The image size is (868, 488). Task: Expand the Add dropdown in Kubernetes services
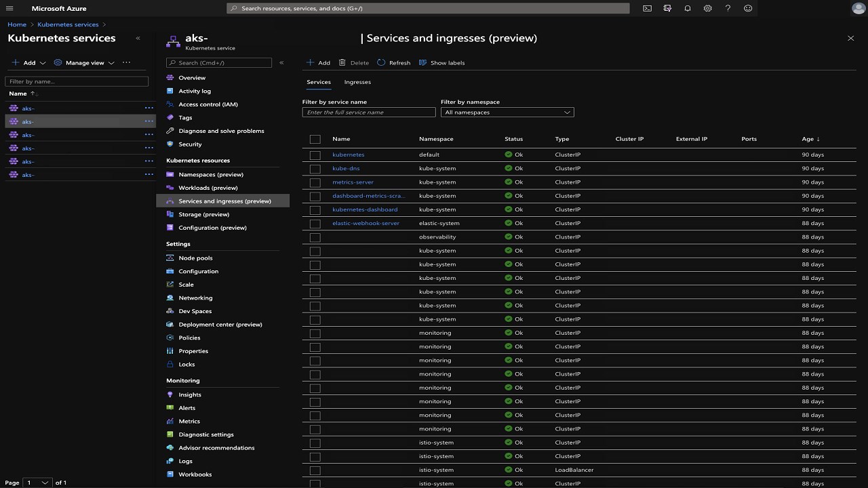[43, 63]
